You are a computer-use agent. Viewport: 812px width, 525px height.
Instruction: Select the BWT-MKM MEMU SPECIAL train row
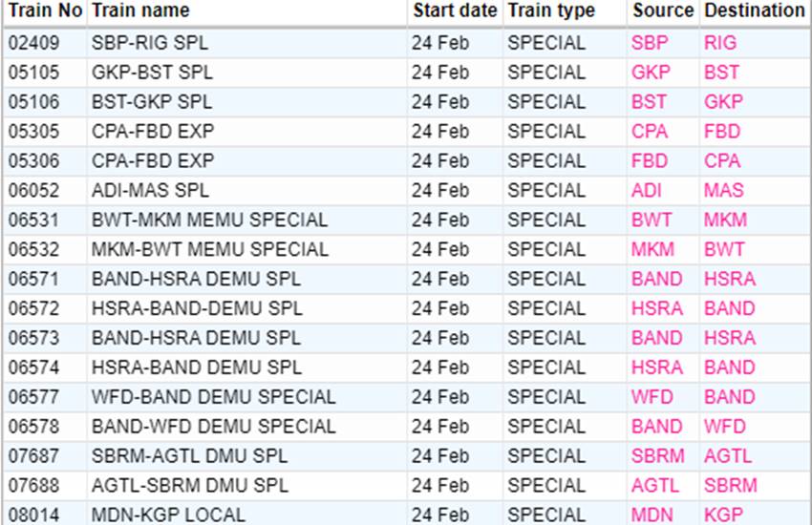coord(210,220)
